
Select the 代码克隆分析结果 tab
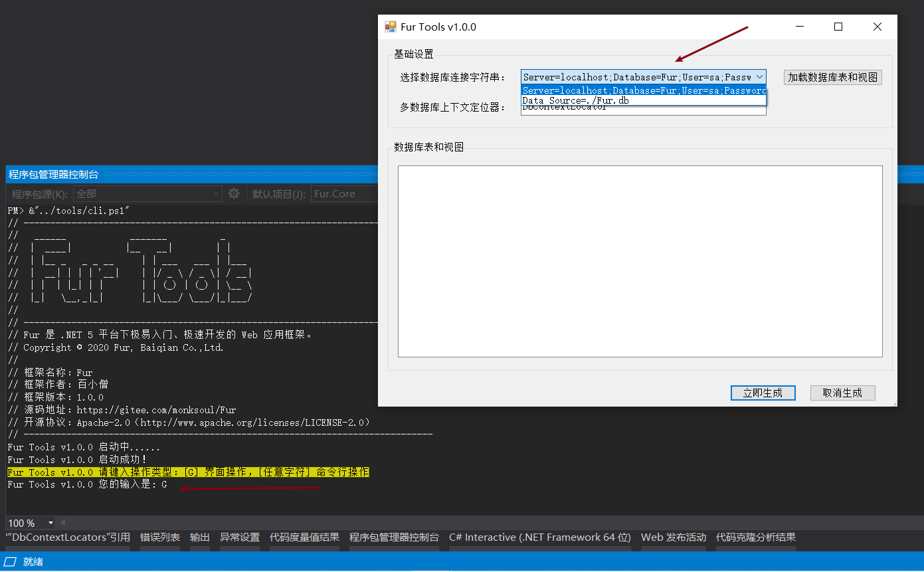pos(755,537)
